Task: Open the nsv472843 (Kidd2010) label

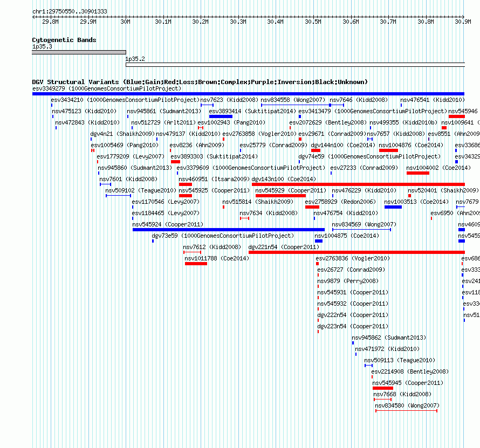Action: click(87, 122)
